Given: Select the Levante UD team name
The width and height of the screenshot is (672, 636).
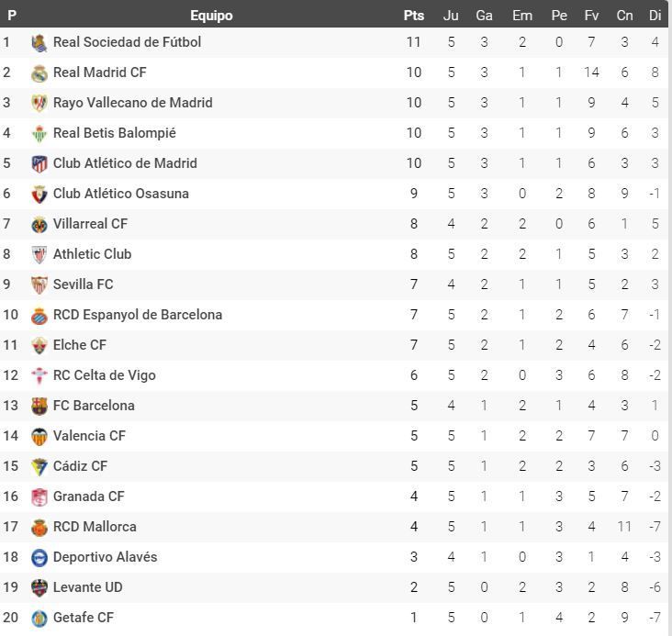Looking at the screenshot, I should 88,587.
